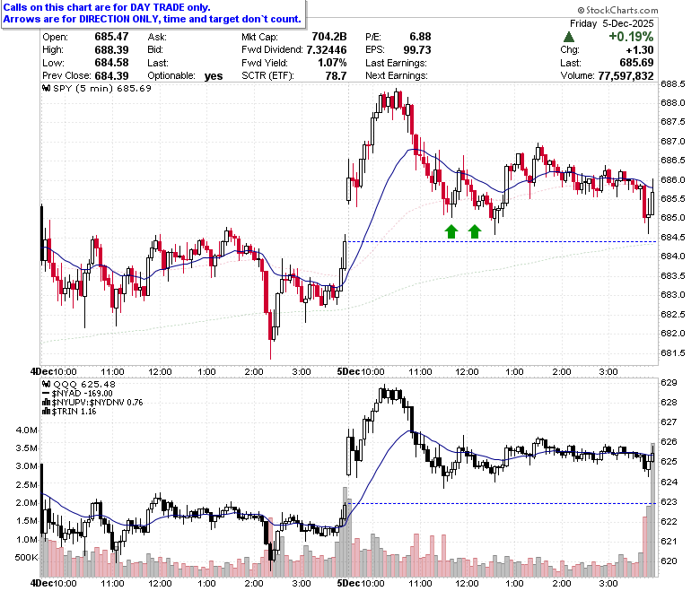Click the +0.19% percent change
The width and height of the screenshot is (700, 591).
click(631, 37)
